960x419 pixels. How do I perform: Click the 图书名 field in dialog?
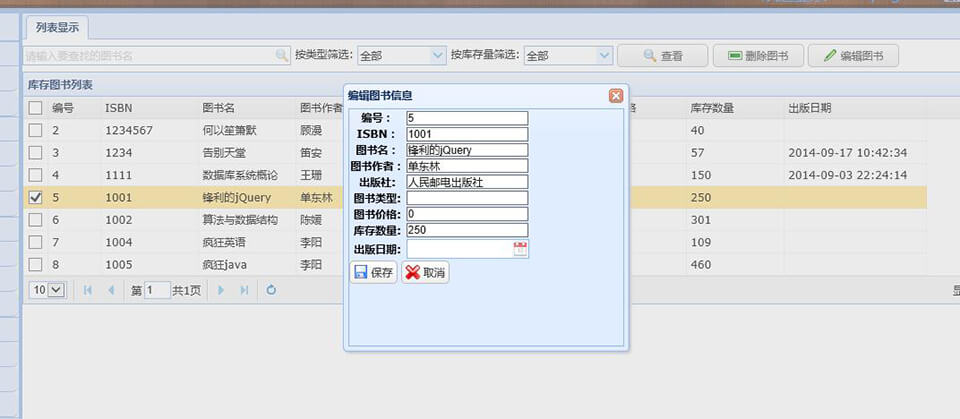click(x=467, y=150)
